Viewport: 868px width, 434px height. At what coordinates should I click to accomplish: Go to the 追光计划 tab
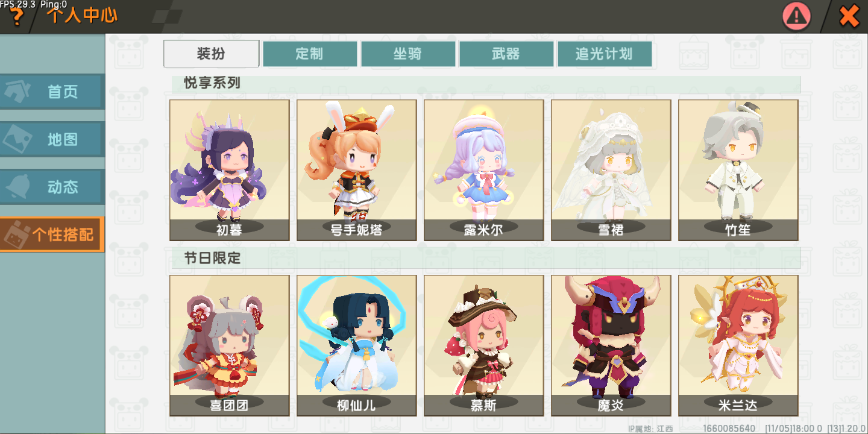click(x=605, y=54)
